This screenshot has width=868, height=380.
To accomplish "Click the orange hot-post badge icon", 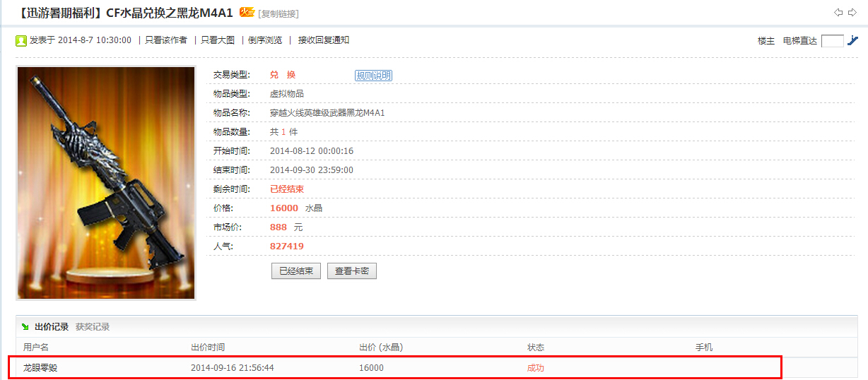I will point(247,12).
